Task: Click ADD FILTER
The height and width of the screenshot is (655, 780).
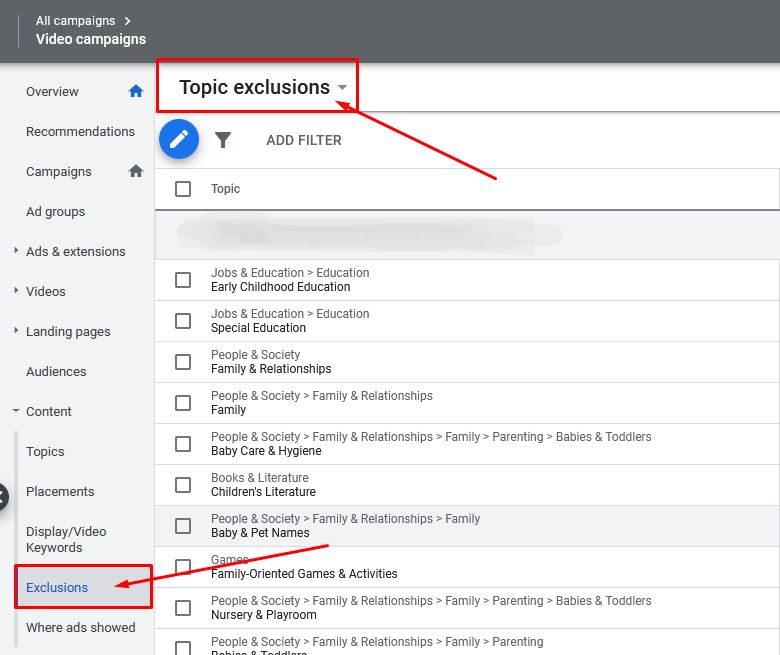Action: pyautogui.click(x=304, y=140)
